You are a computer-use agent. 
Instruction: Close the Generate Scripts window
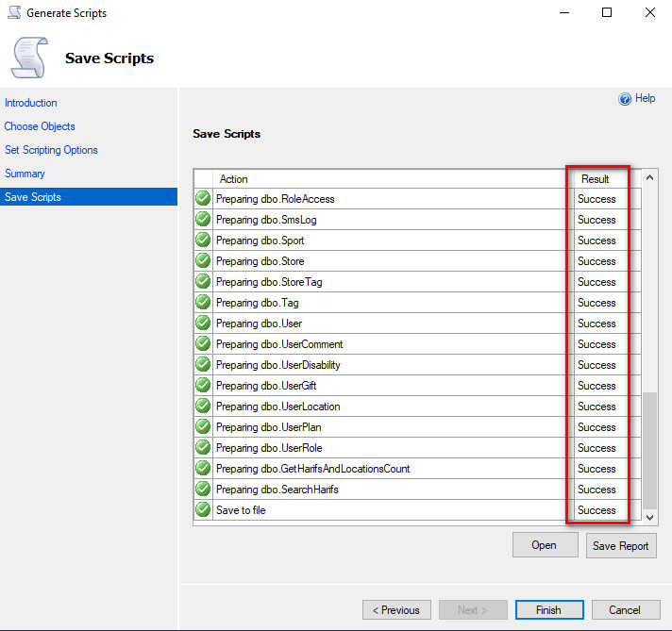(650, 12)
